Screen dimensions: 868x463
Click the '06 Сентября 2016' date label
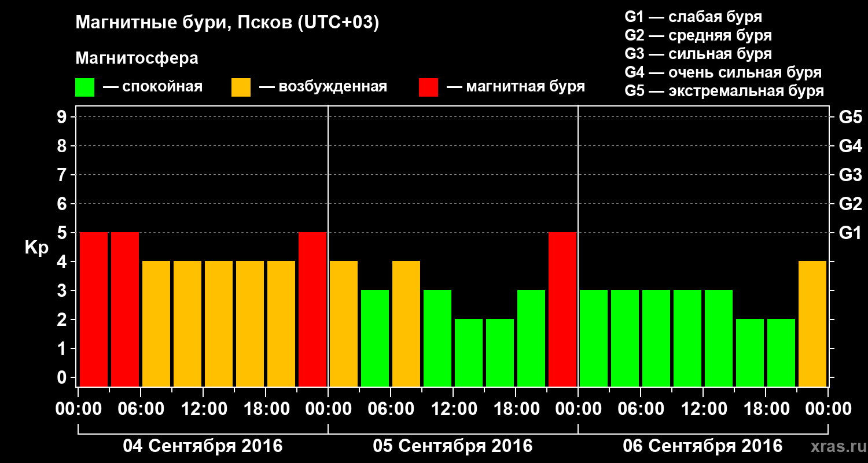pyautogui.click(x=703, y=446)
